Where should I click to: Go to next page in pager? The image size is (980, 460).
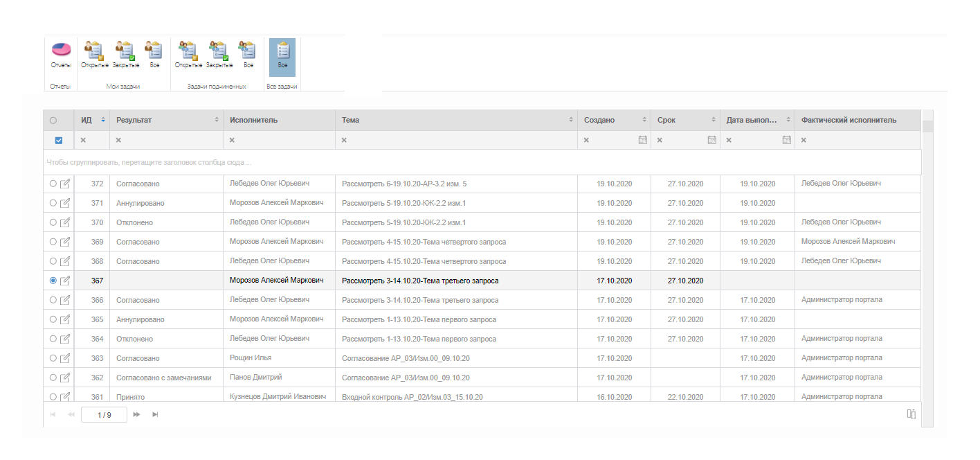[x=137, y=414]
